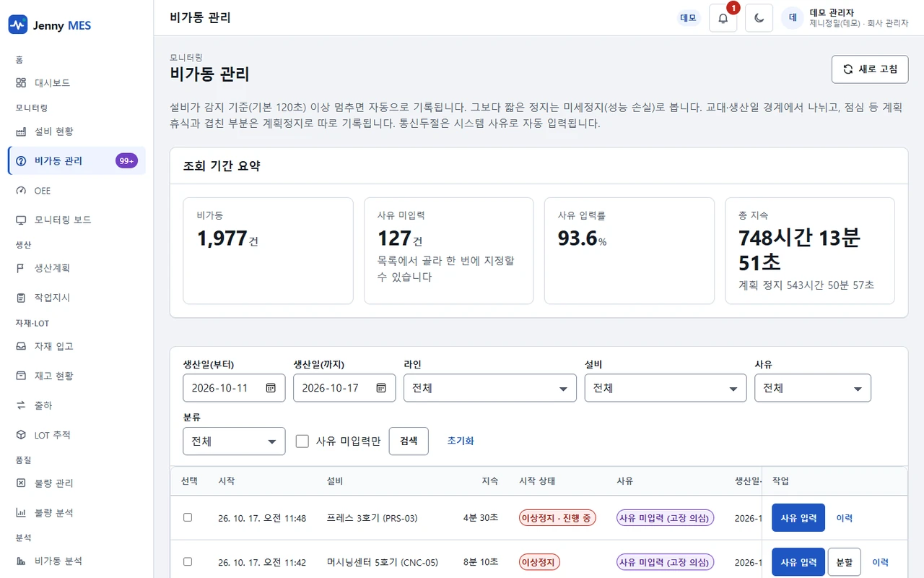Click the 불량 분석 chart icon
The width and height of the screenshot is (924, 578).
click(21, 512)
